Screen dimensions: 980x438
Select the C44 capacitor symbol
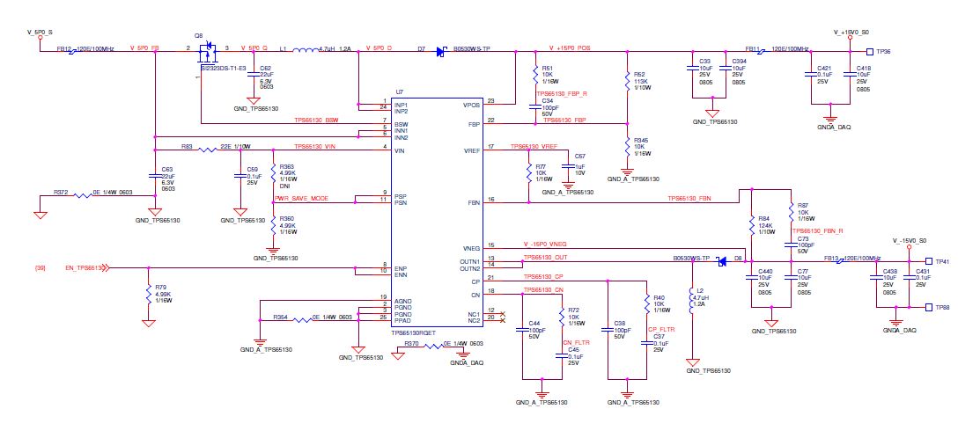point(522,330)
